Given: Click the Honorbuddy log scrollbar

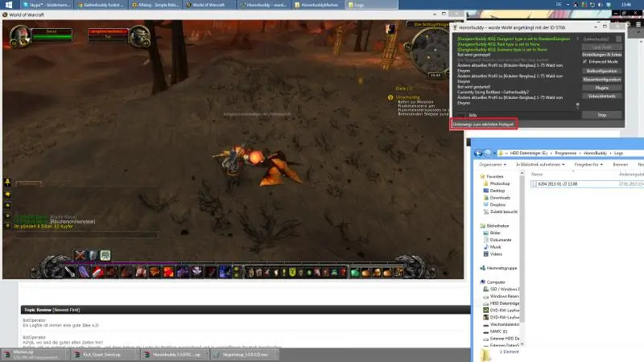Looking at the screenshot, I should point(576,71).
